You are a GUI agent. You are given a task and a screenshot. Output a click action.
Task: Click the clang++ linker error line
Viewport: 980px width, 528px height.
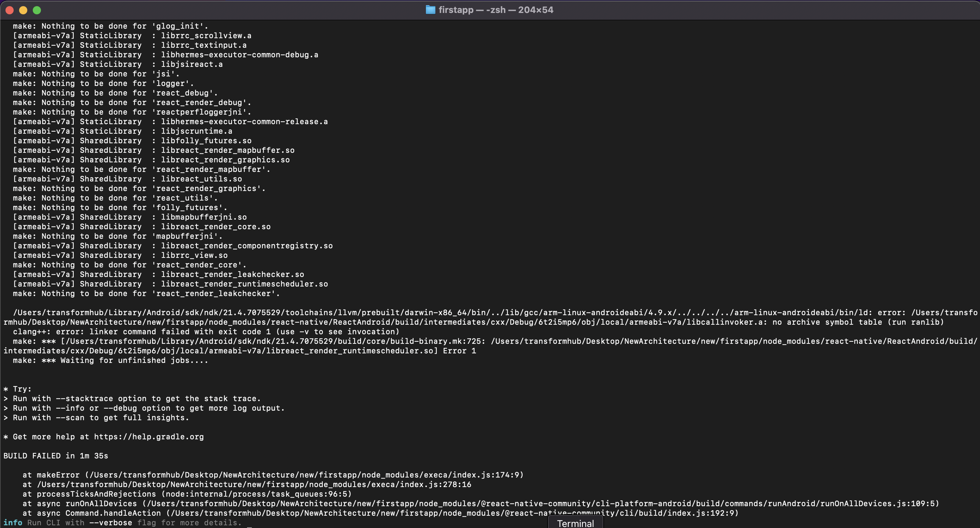click(205, 331)
